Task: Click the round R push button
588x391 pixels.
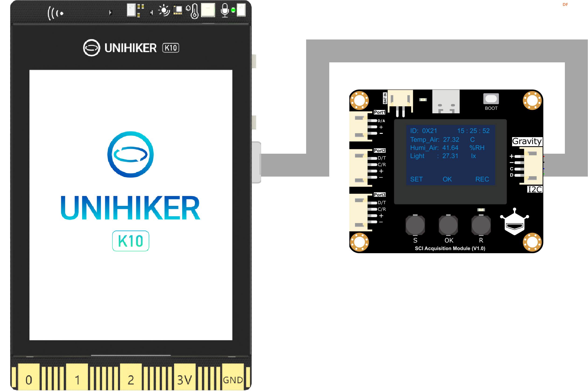Action: (x=481, y=225)
